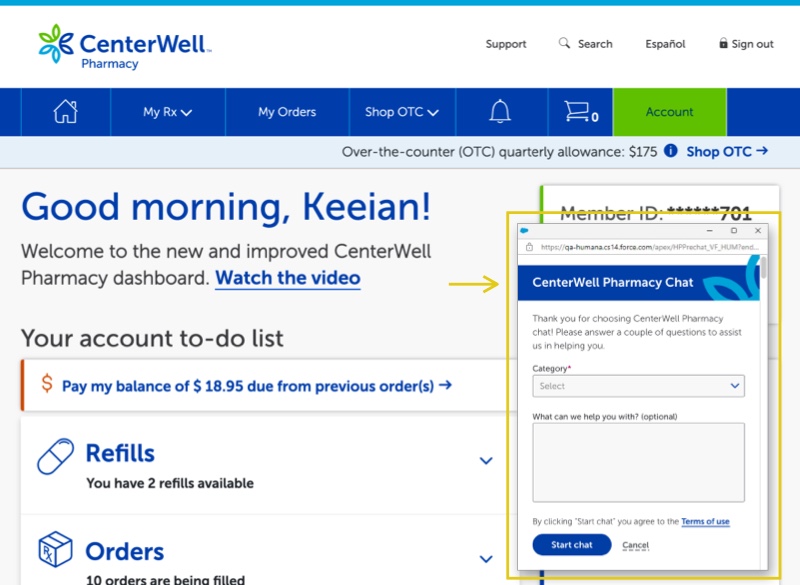Image resolution: width=800 pixels, height=585 pixels.
Task: Click Sign out
Action: pos(752,44)
